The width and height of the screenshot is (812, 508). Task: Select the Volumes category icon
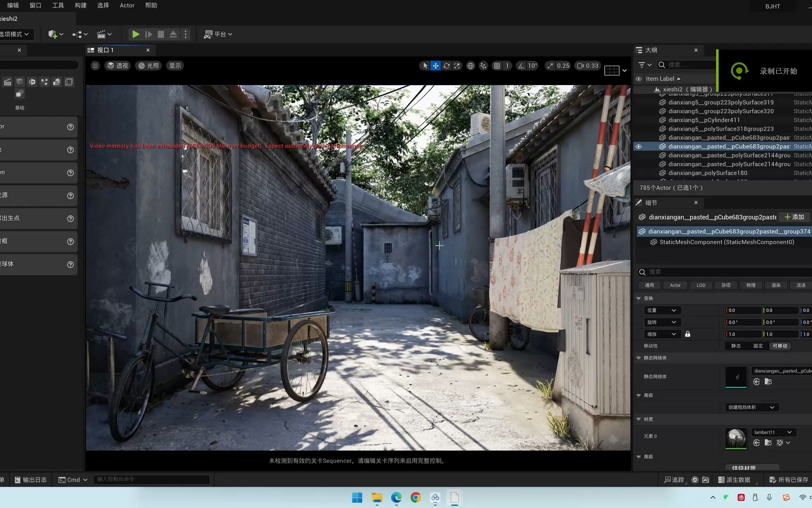coord(69,82)
